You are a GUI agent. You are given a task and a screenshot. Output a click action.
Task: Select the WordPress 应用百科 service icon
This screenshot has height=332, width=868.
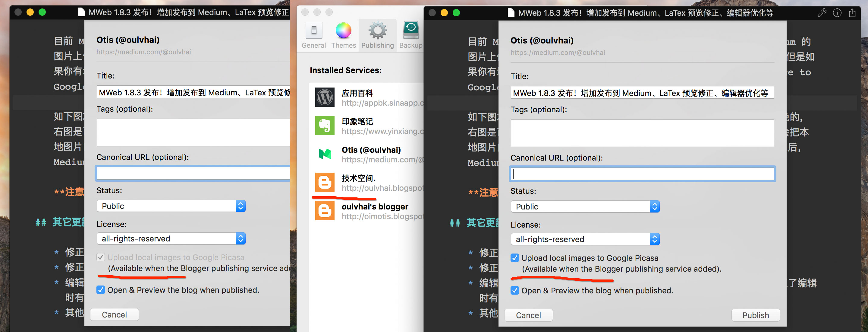click(325, 97)
